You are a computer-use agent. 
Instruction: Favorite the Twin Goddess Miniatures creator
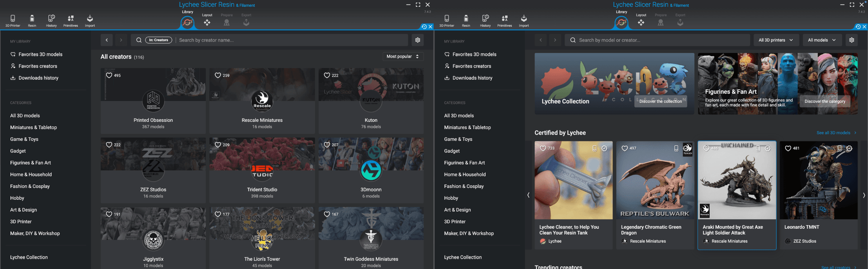pyautogui.click(x=327, y=214)
